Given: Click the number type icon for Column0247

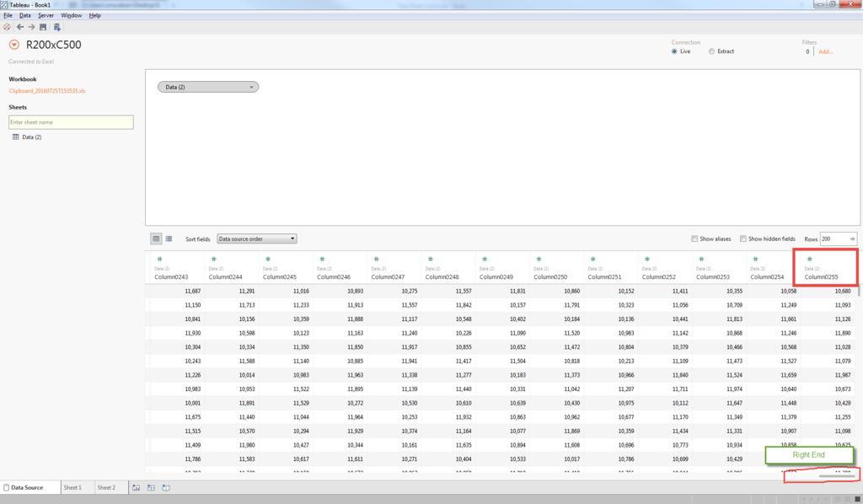Looking at the screenshot, I should click(377, 259).
